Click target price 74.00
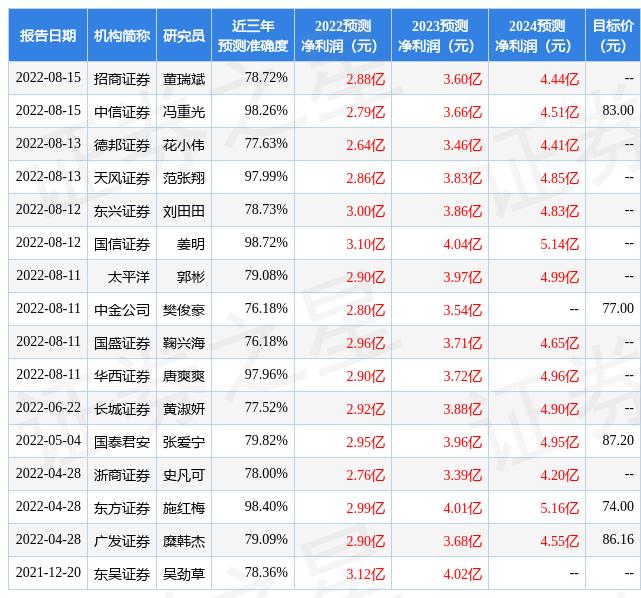The image size is (641, 598). (618, 506)
